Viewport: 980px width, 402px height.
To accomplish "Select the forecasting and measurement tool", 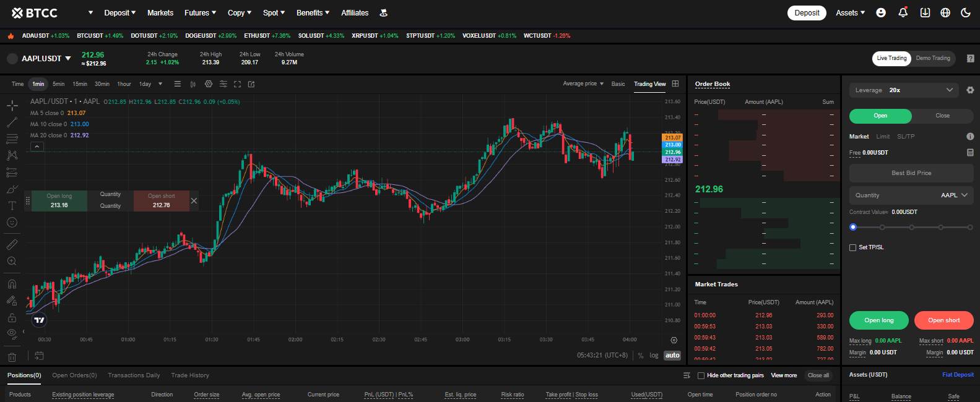I will [x=12, y=172].
